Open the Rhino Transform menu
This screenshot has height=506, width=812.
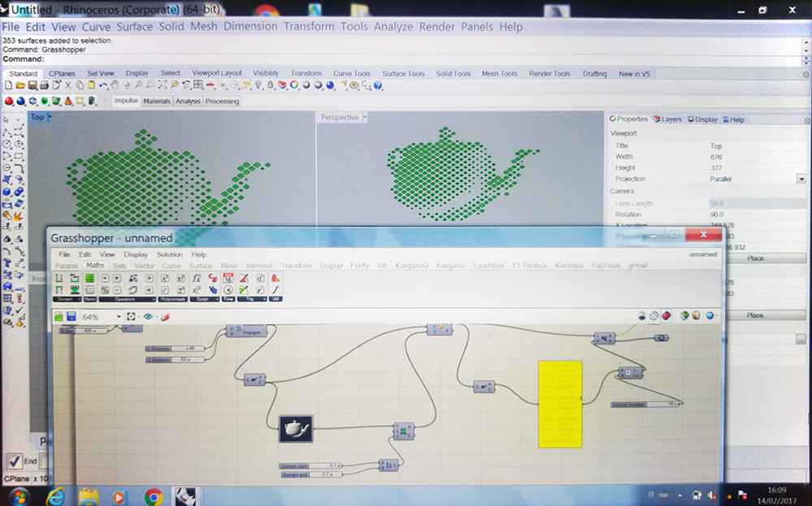coord(309,27)
